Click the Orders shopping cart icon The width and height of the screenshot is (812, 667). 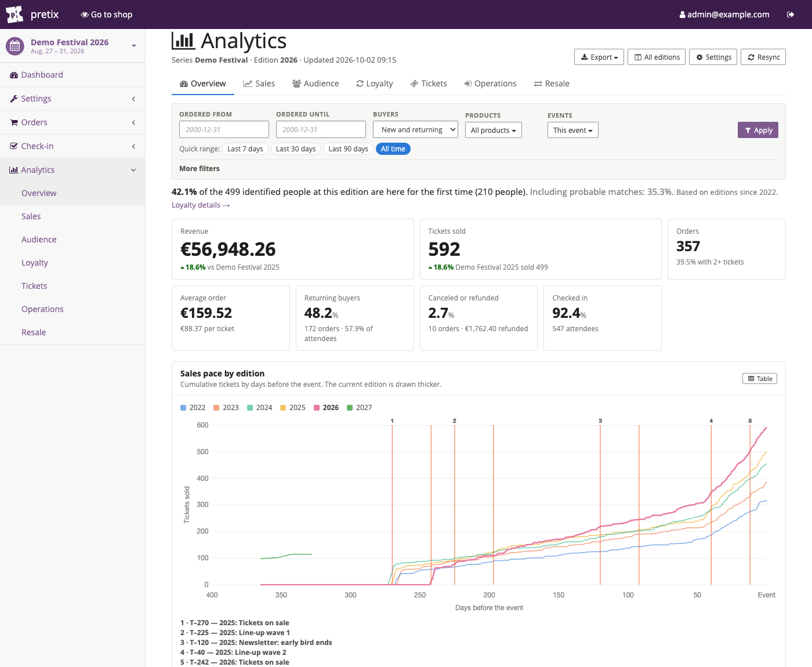pyautogui.click(x=14, y=122)
